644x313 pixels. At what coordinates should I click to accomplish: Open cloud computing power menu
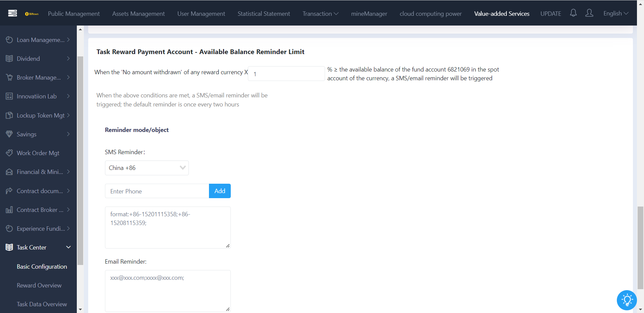tap(431, 13)
